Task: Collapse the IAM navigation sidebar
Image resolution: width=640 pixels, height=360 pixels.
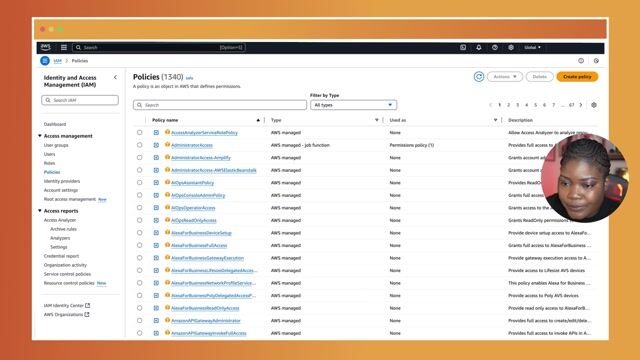Action: coord(115,77)
